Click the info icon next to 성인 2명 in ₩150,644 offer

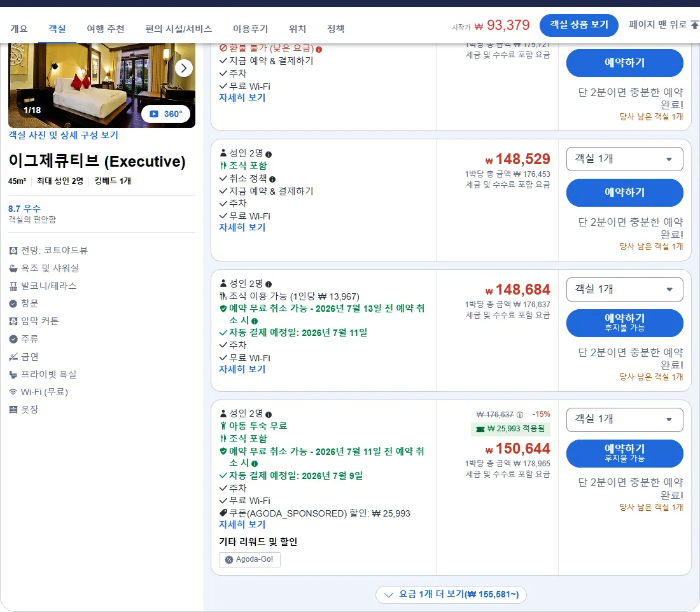click(269, 414)
